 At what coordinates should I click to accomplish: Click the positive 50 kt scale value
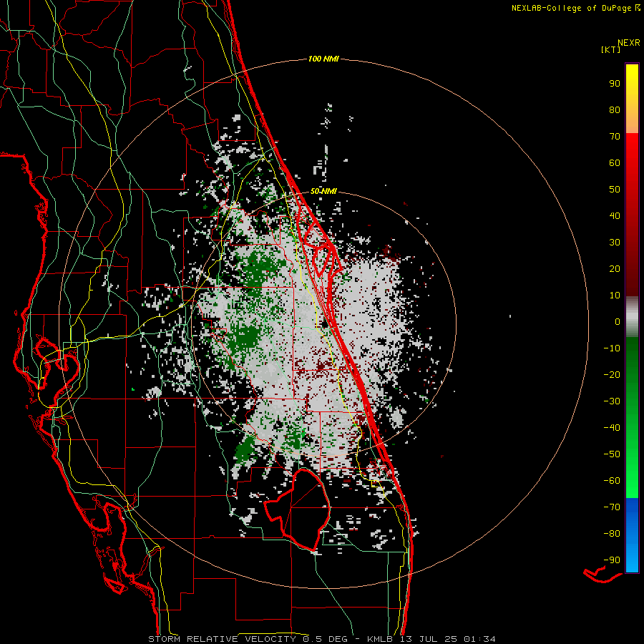pos(615,190)
